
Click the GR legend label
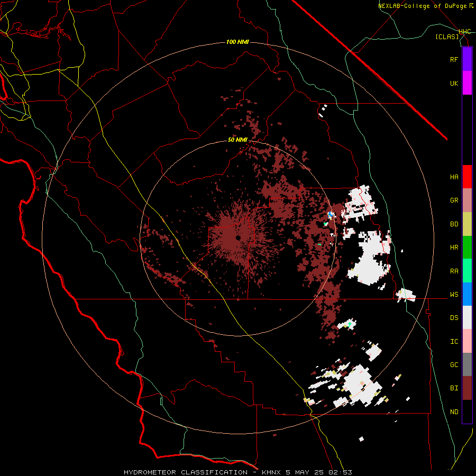454,200
